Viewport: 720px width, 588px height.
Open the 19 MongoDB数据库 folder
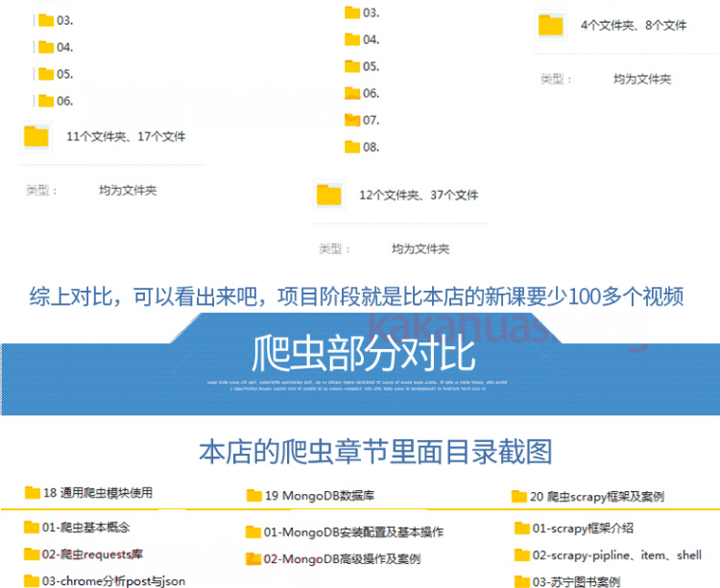coord(310,496)
